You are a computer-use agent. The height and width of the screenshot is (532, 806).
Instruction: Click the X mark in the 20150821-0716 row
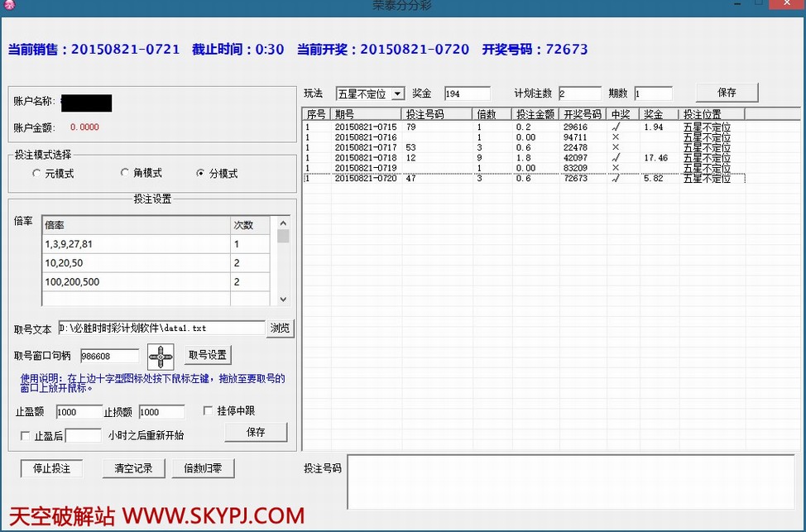pos(615,137)
